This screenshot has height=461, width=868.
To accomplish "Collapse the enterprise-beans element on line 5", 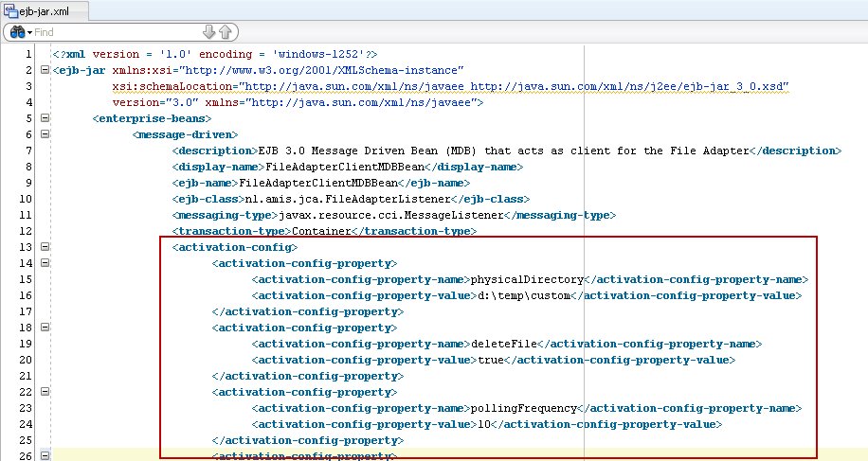I will [x=44, y=119].
